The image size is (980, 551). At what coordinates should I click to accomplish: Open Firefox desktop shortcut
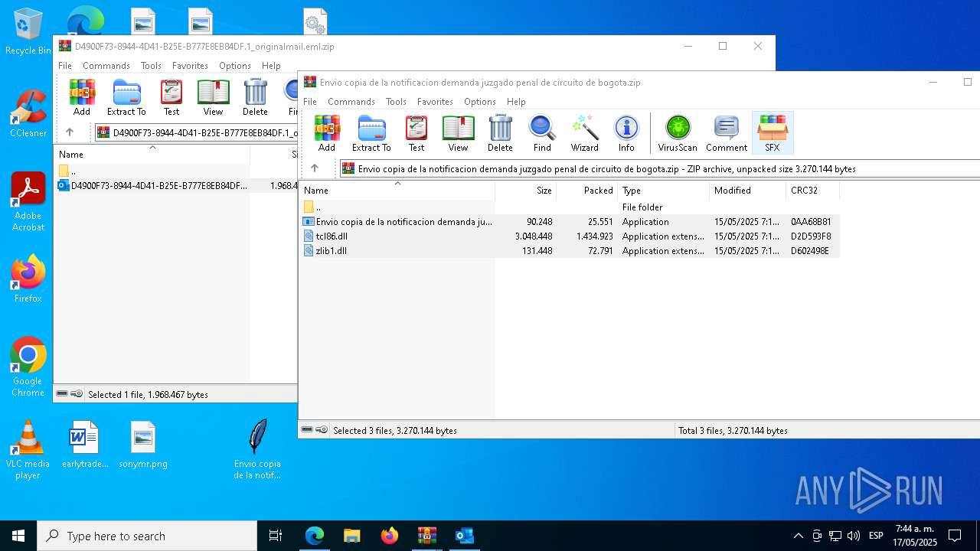click(x=28, y=279)
